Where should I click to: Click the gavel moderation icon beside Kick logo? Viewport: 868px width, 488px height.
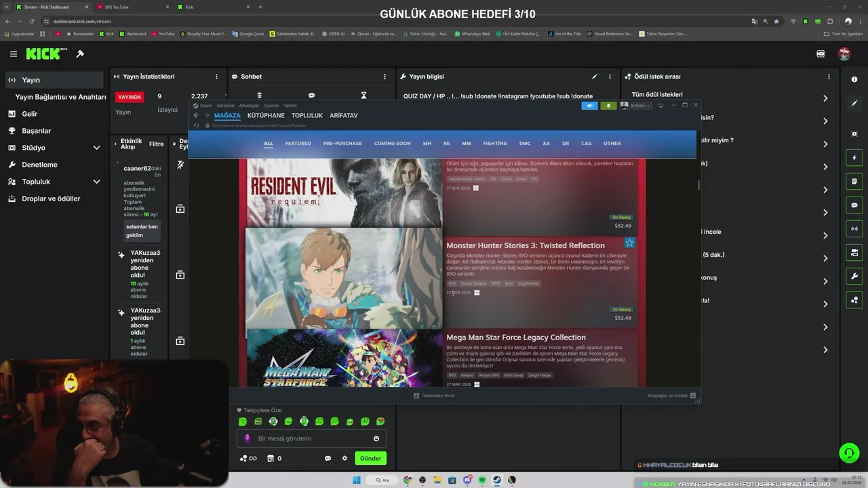[x=80, y=54]
